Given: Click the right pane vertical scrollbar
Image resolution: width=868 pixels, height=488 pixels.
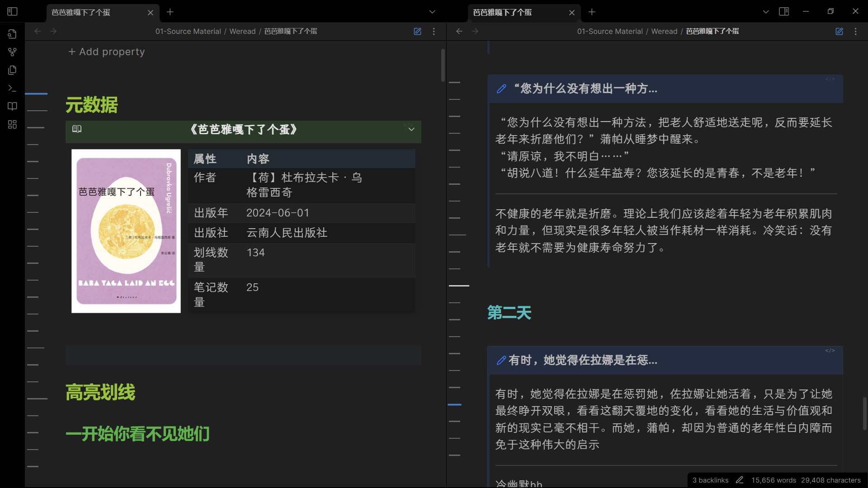Looking at the screenshot, I should [865, 413].
